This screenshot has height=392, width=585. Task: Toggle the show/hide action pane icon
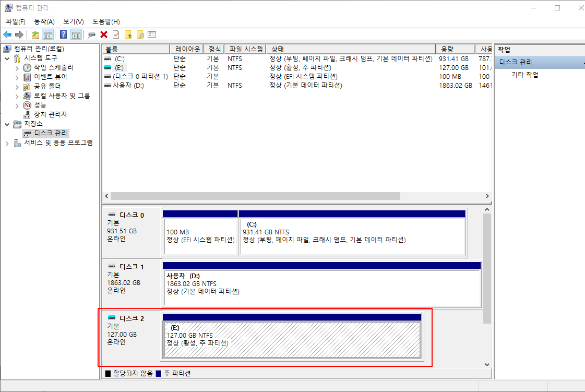coord(76,35)
